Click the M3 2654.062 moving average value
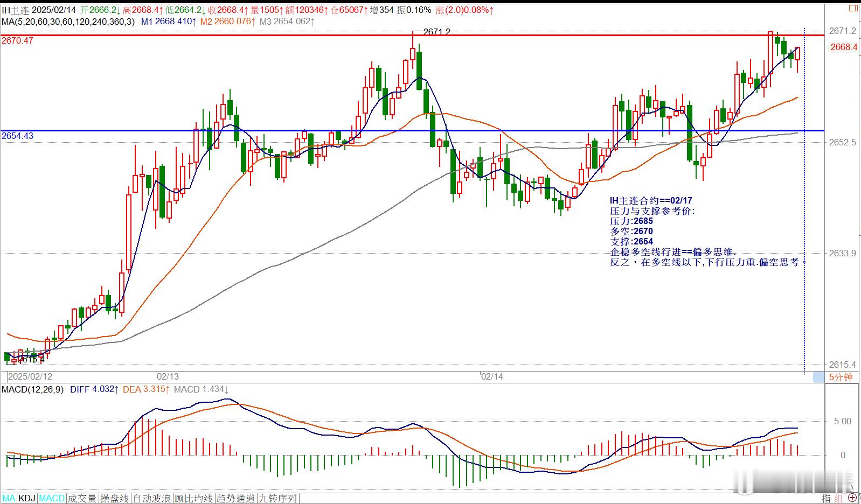 coord(288,22)
